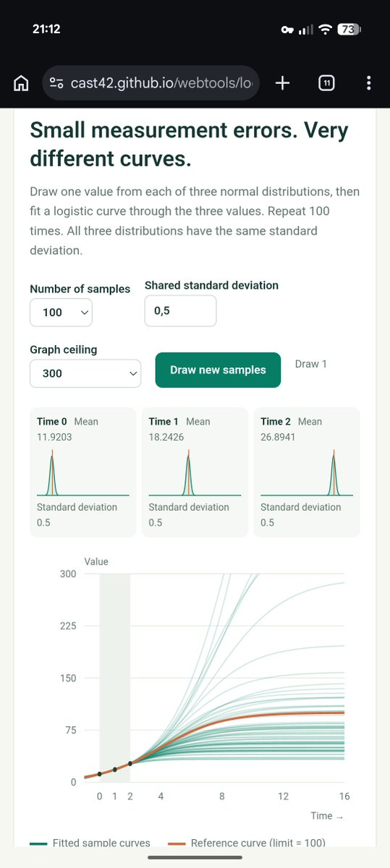
Task: Tap the VPN key status icon
Action: 289,30
